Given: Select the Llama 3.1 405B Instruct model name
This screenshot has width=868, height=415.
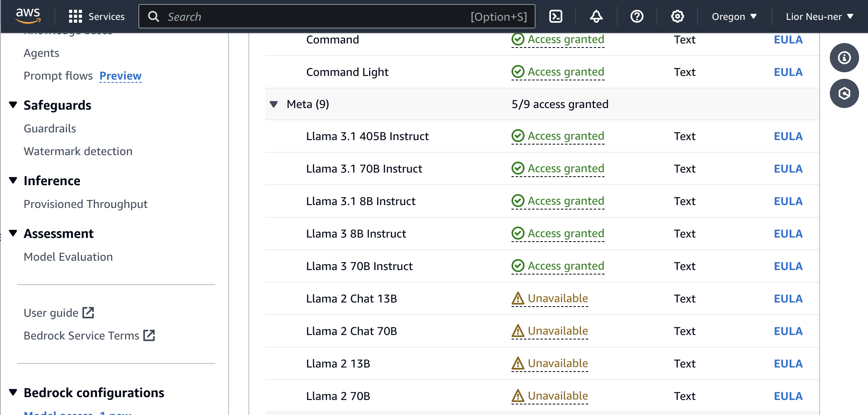Looking at the screenshot, I should tap(367, 136).
